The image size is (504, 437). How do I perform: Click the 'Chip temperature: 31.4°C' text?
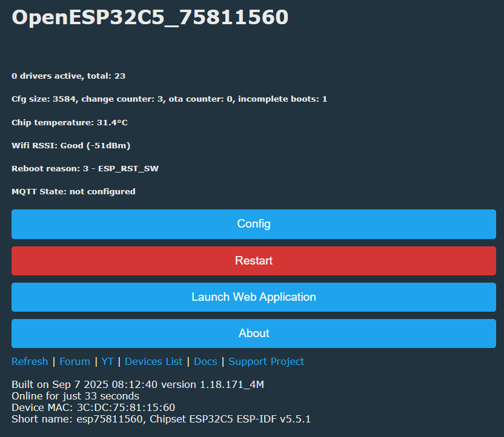(x=70, y=123)
